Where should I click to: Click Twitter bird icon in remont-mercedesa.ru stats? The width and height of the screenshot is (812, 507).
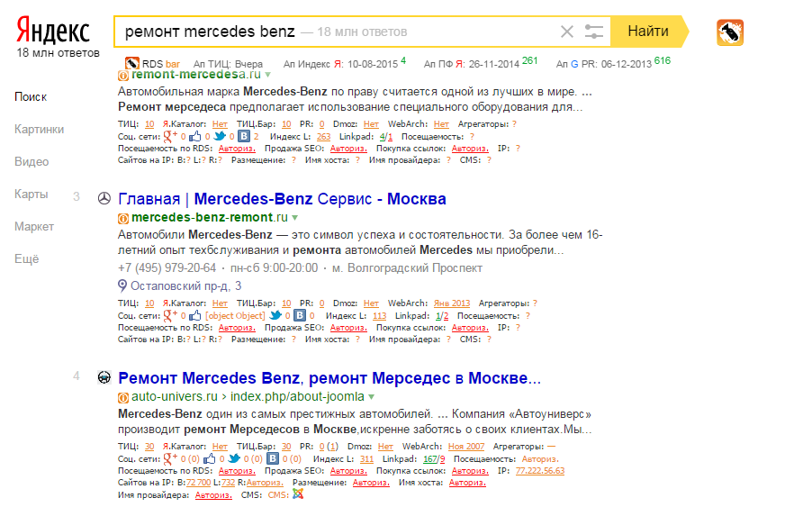coord(220,136)
